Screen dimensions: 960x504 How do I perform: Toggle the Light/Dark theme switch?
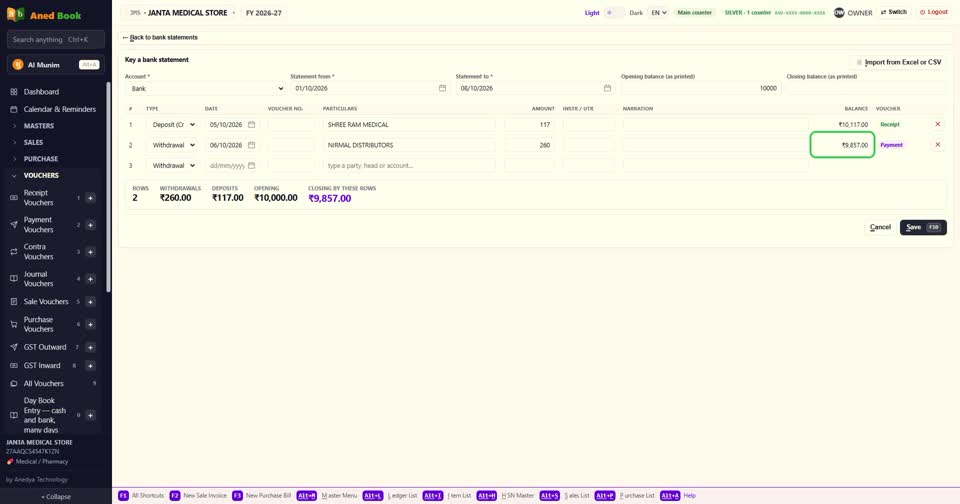coord(614,13)
